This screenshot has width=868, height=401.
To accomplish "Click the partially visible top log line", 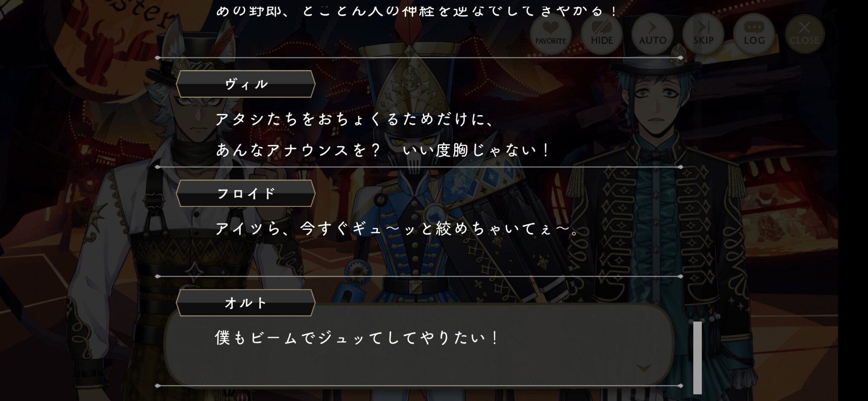I will point(416,11).
